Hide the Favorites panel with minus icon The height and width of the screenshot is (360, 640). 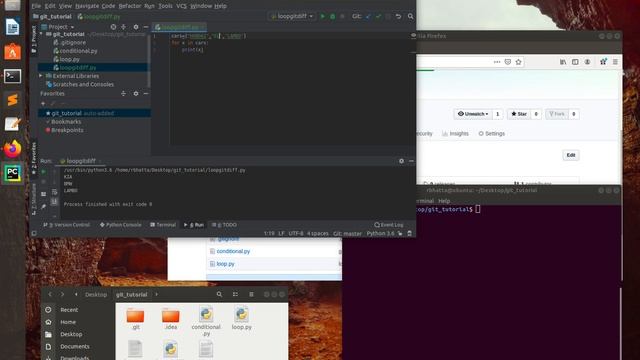[146, 93]
